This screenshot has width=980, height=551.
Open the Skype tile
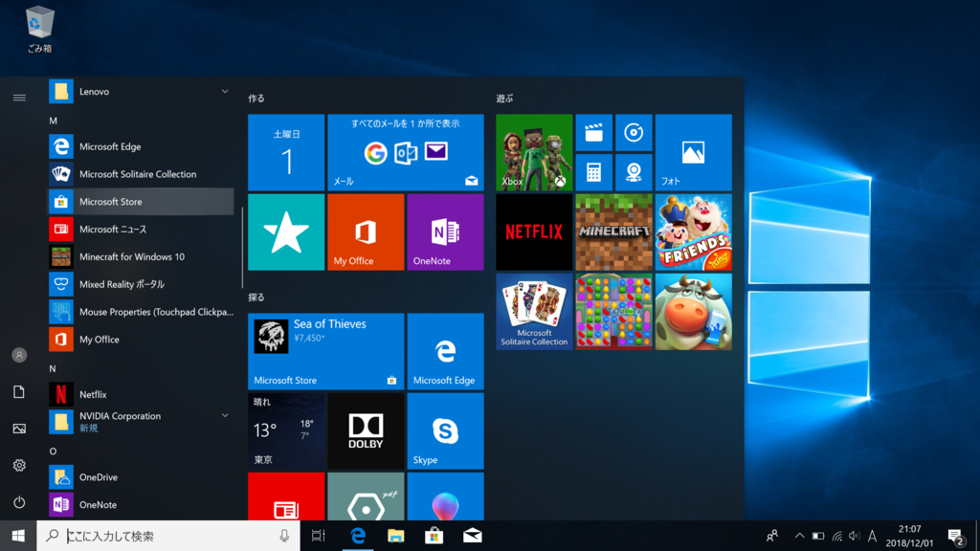click(445, 431)
